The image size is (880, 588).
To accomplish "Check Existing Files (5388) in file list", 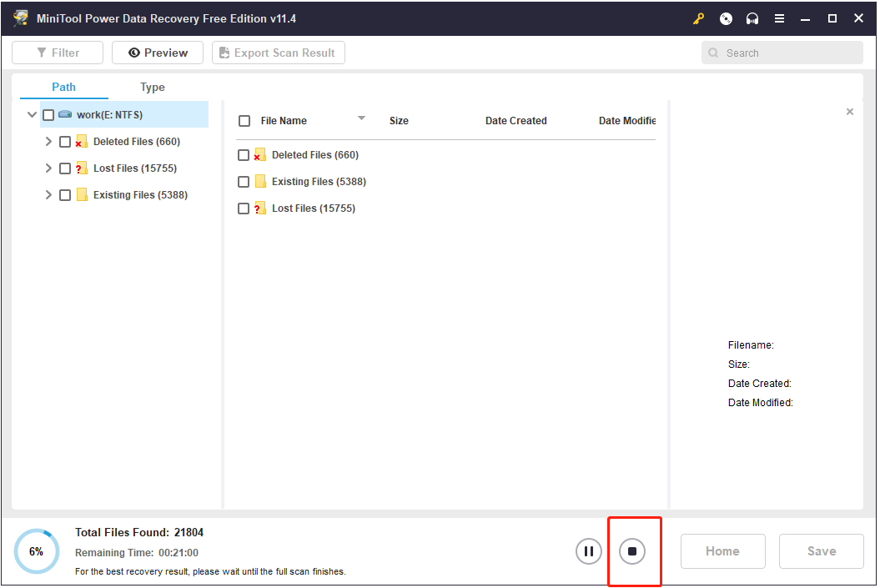I will [244, 182].
